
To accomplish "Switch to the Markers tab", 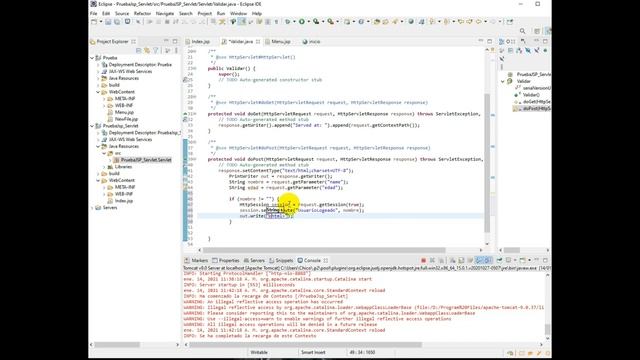I will click(196, 260).
